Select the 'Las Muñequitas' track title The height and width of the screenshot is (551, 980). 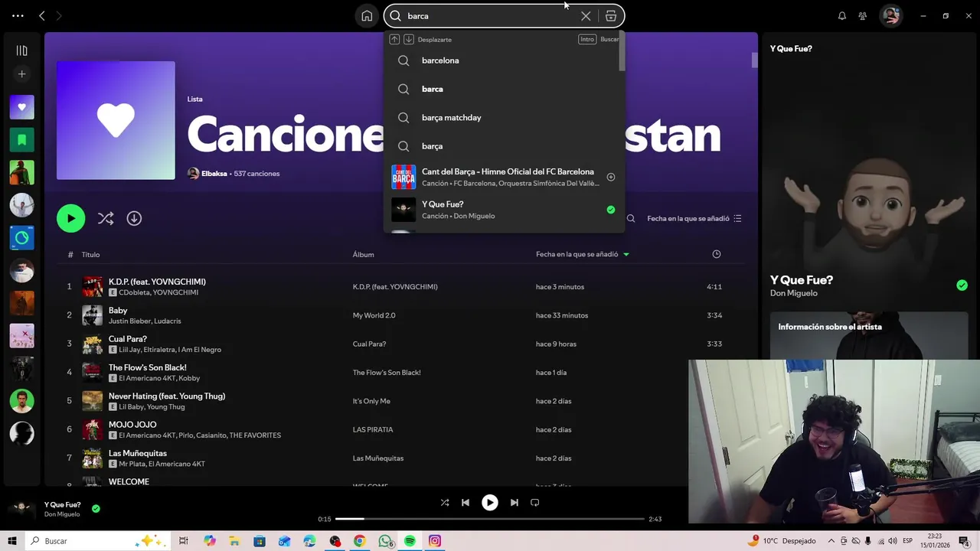pyautogui.click(x=138, y=454)
